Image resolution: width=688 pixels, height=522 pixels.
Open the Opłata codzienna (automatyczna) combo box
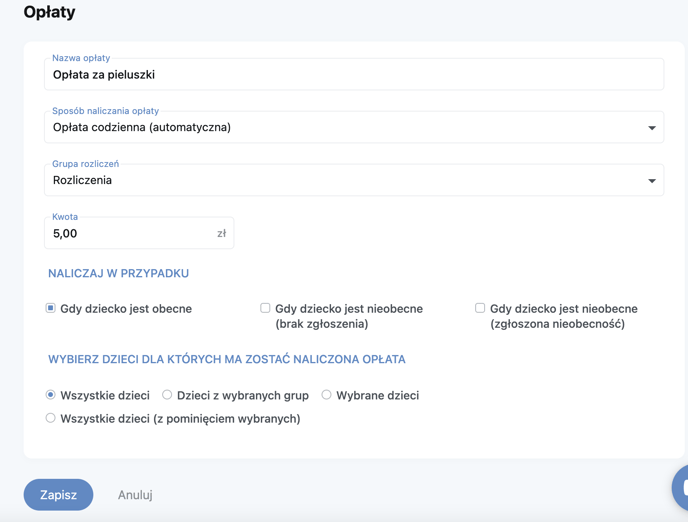click(354, 127)
